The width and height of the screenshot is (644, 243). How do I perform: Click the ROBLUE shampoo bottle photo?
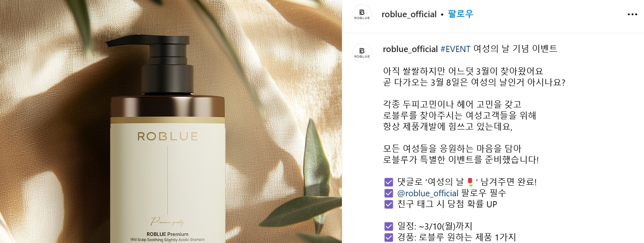click(171, 121)
